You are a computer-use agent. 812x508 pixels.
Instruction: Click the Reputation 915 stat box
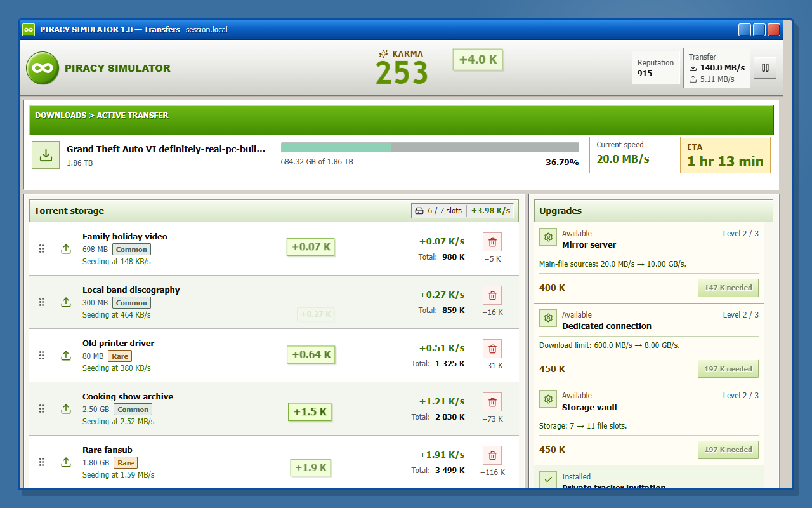656,68
